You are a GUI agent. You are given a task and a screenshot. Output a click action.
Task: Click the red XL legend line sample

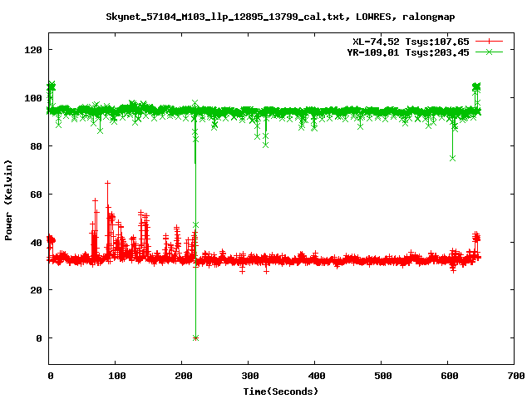(489, 42)
